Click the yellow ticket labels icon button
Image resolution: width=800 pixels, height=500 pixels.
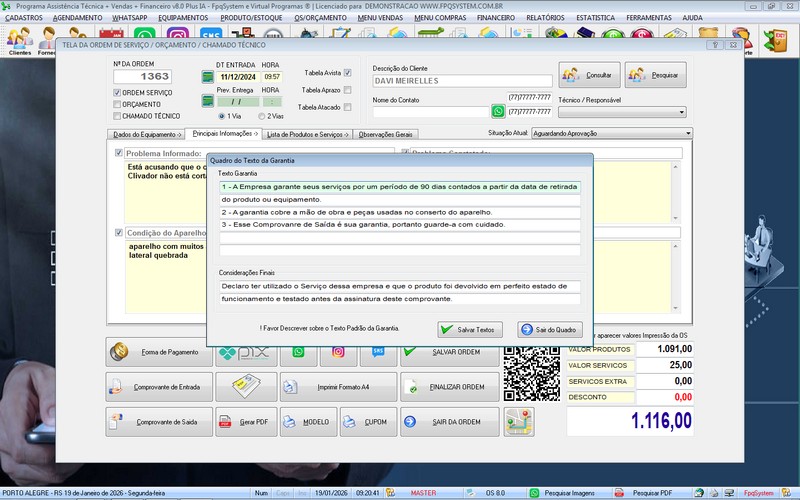pos(246,387)
